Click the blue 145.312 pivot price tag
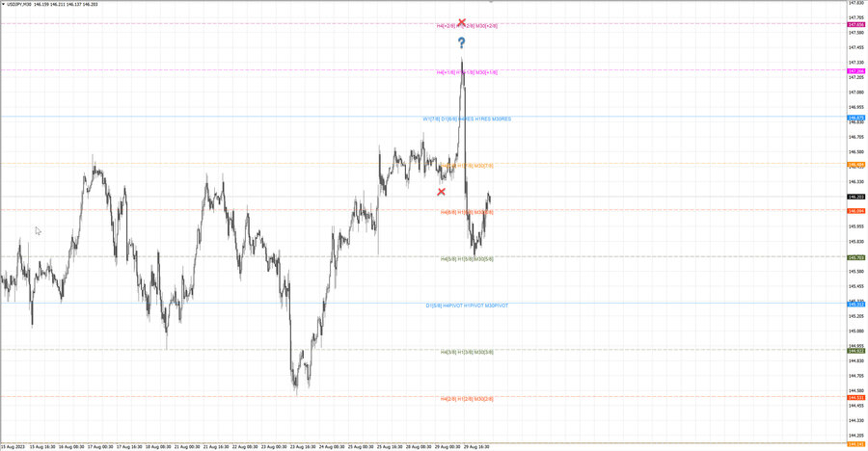868x451 pixels. (x=855, y=305)
